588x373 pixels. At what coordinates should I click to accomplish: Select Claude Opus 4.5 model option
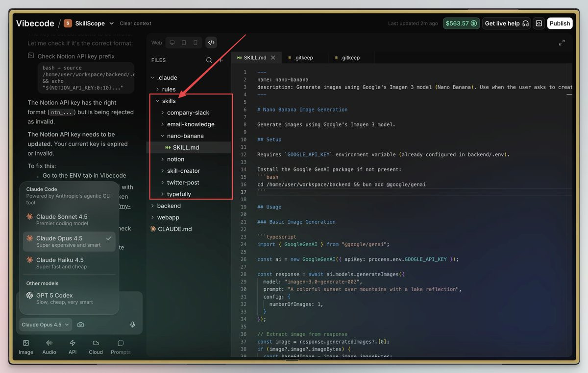click(x=69, y=241)
